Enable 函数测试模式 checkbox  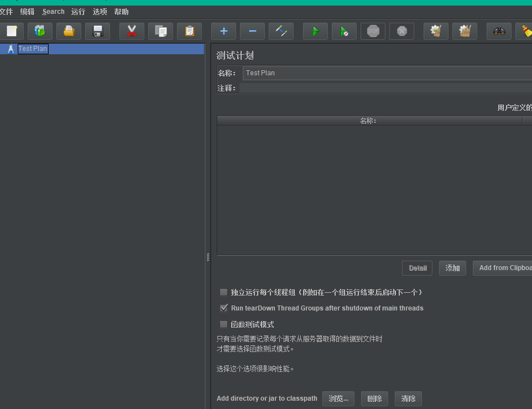coord(223,324)
